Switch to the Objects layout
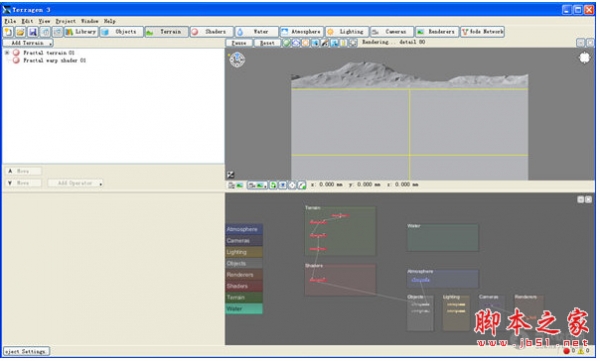This screenshot has width=600, height=361. pos(121,32)
